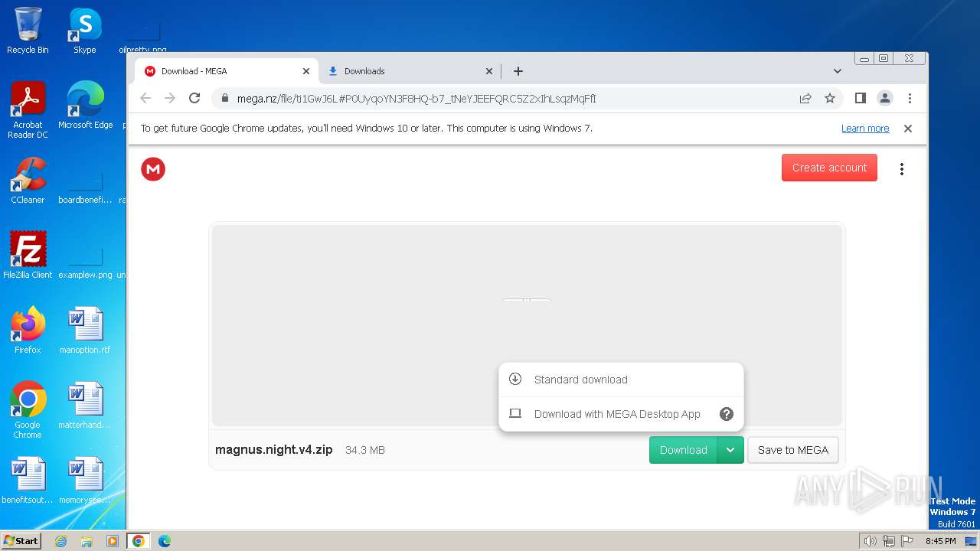Select Acrobat Reader DC desktop icon
This screenshot has height=551, width=980.
28,110
